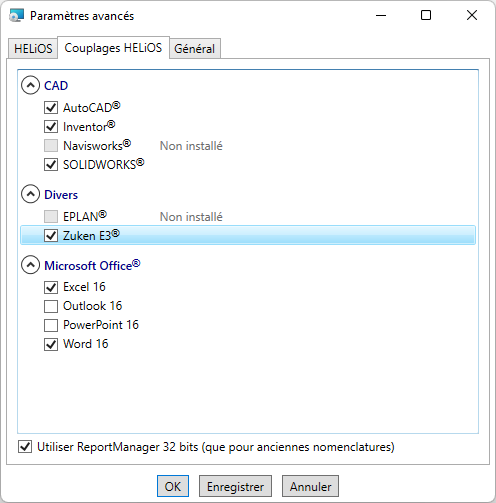Select the Couplages HELiOS tab
This screenshot has width=496, height=503.
coord(113,48)
